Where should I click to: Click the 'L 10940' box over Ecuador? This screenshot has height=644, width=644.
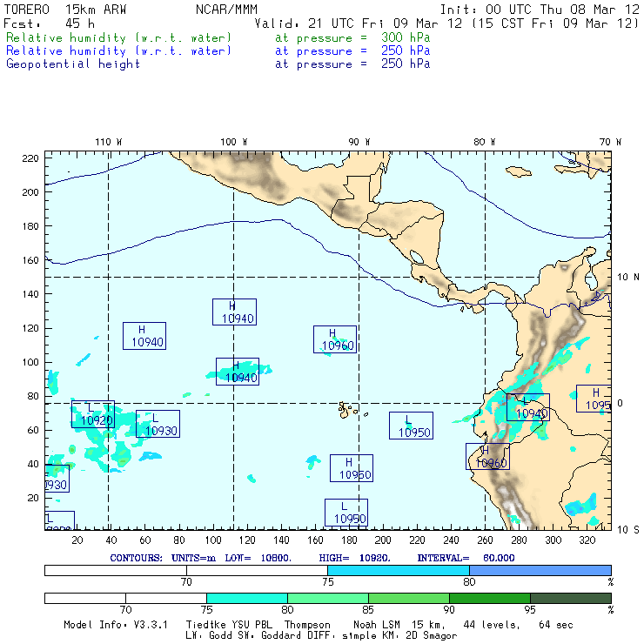pyautogui.click(x=527, y=407)
